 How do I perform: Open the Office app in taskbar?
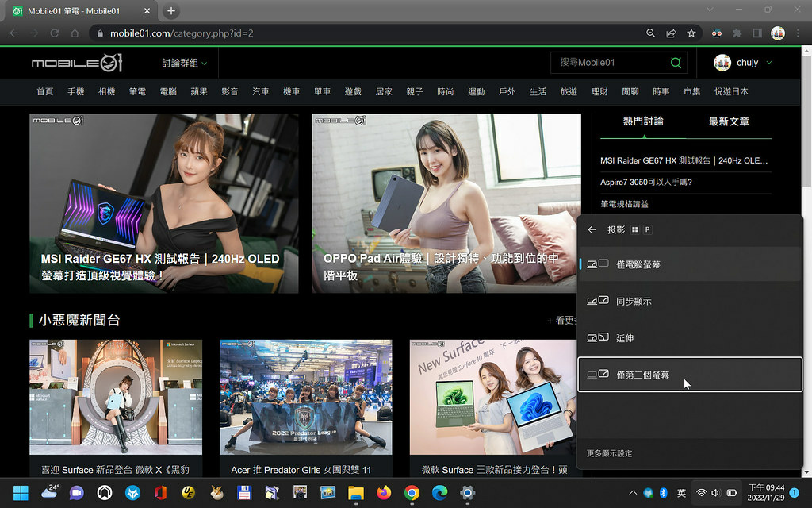(x=160, y=492)
